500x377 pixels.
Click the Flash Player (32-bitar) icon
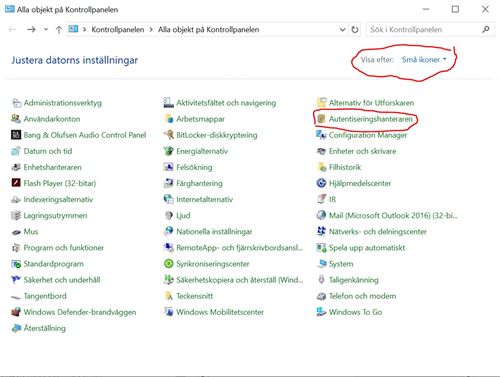[x=16, y=183]
